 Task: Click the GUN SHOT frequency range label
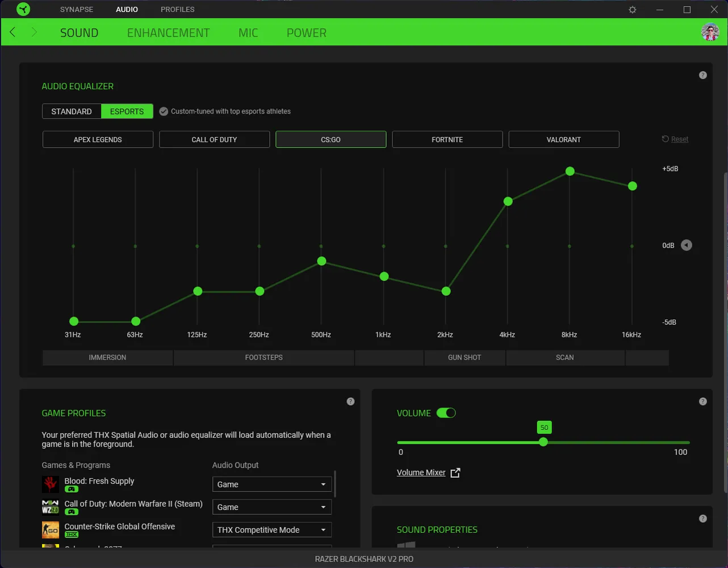pos(465,357)
